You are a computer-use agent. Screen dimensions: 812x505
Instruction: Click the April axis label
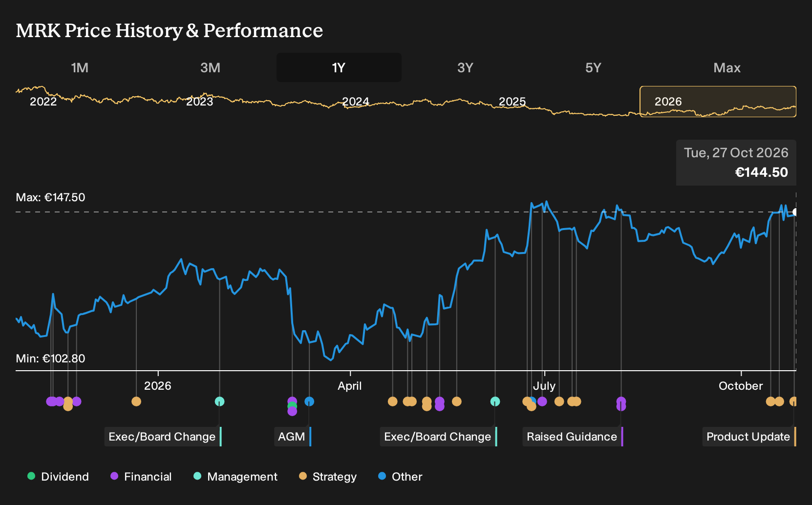[350, 386]
